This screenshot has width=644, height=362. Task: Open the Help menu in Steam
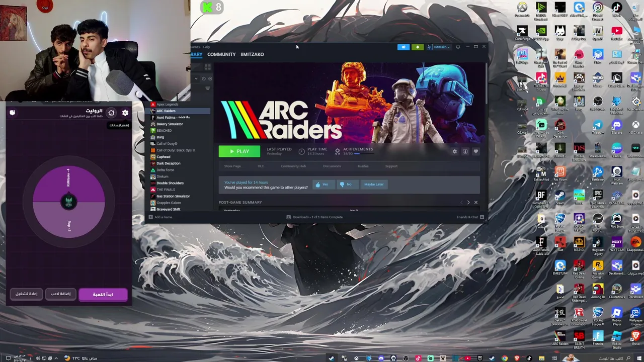tap(206, 47)
